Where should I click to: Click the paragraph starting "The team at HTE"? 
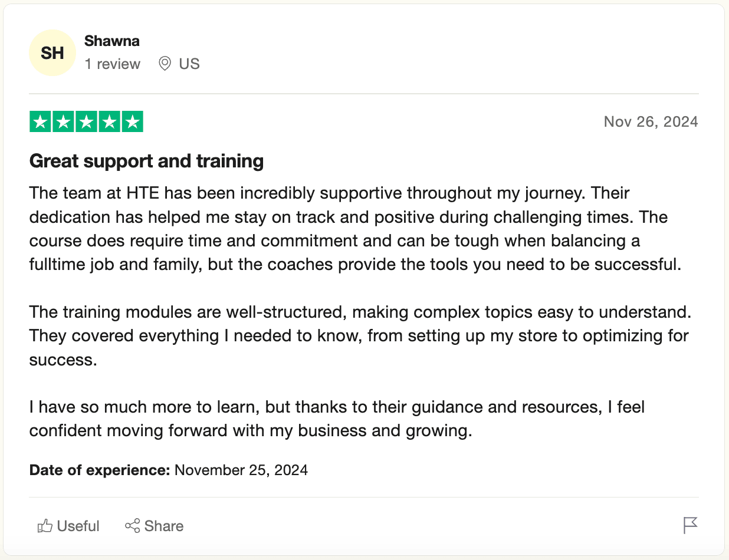pyautogui.click(x=354, y=229)
